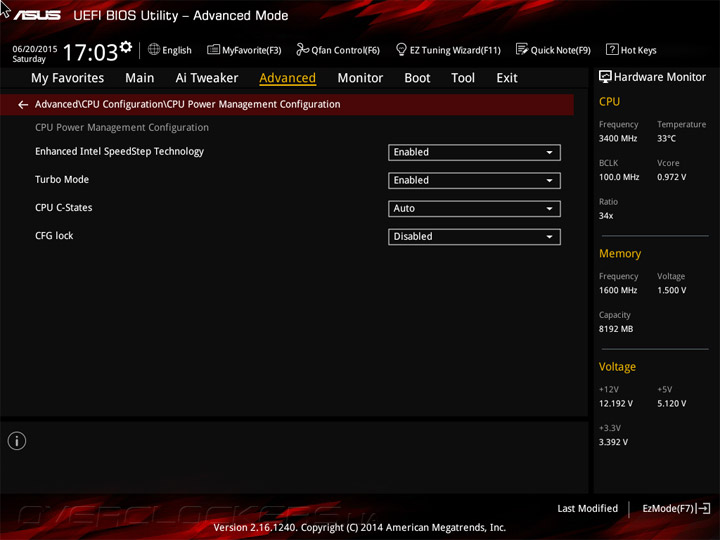
Task: Click Turbo Mode label
Action: tap(62, 180)
